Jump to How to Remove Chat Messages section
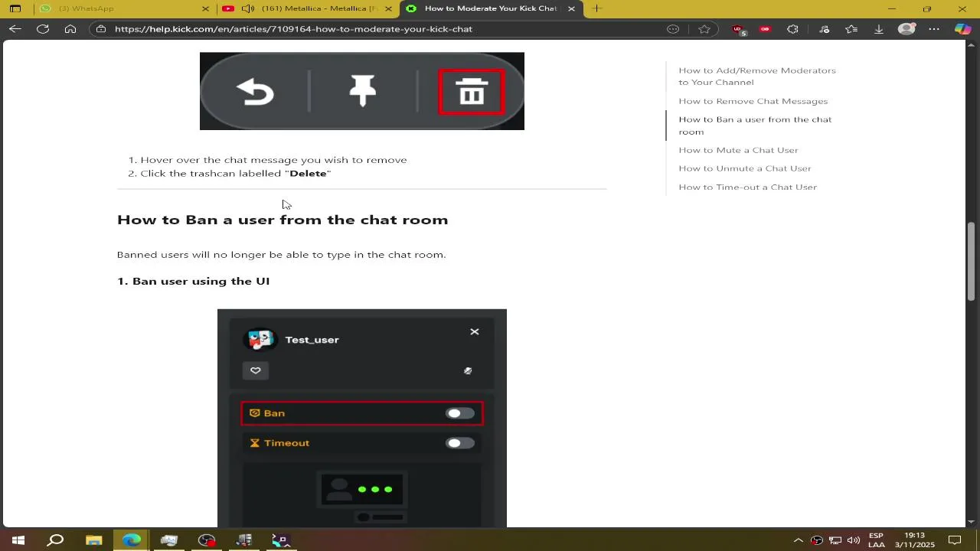Viewport: 980px width, 551px height. 753,101
